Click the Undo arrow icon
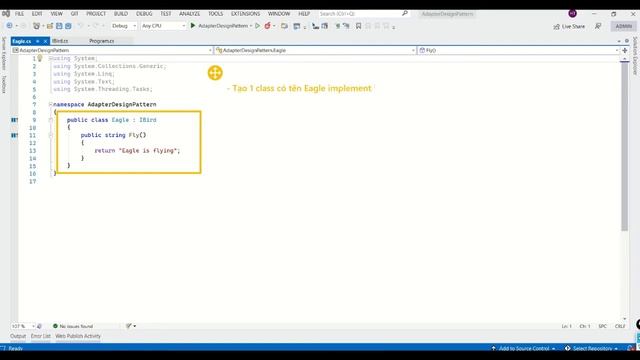Viewport: 640px width, 360px height. 80,26
